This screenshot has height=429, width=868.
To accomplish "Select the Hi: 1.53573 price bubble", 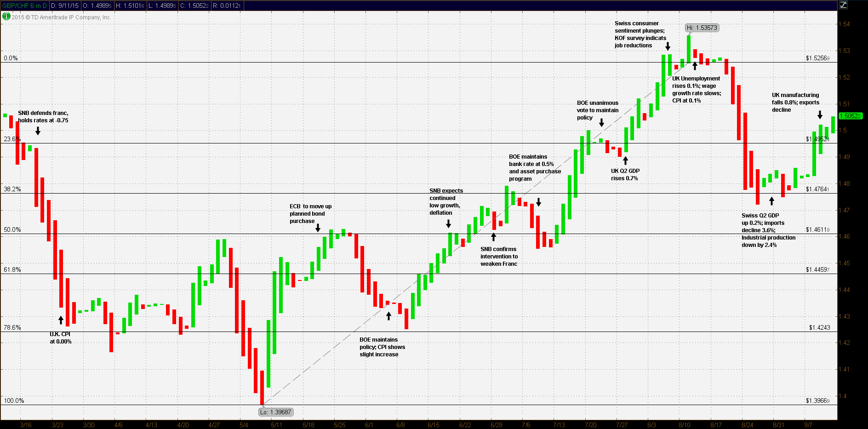I will [702, 28].
